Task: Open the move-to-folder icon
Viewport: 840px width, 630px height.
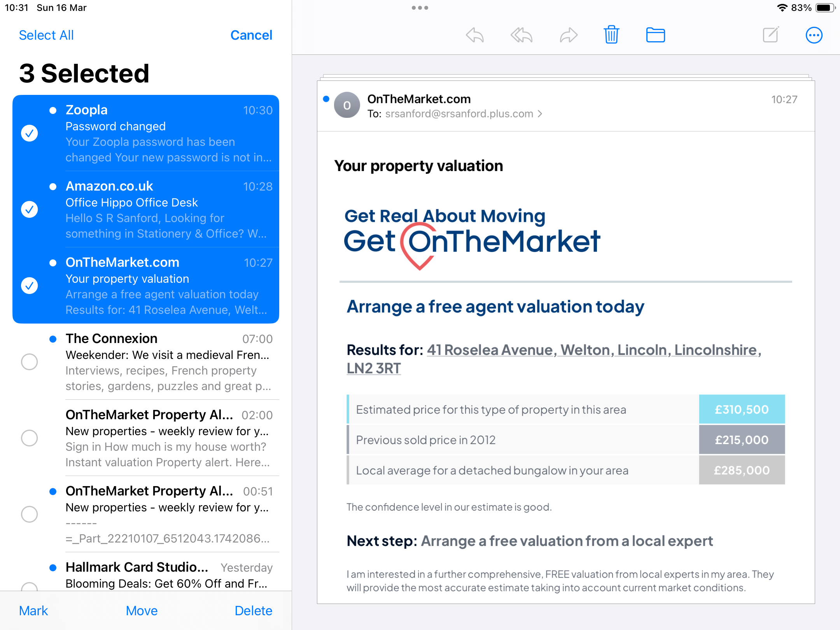Action: (x=656, y=35)
